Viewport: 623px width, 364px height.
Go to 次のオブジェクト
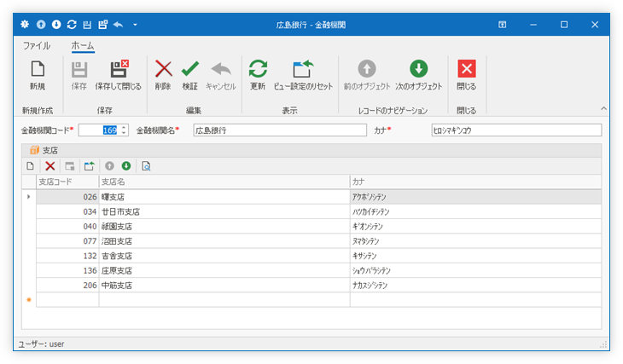point(419,75)
